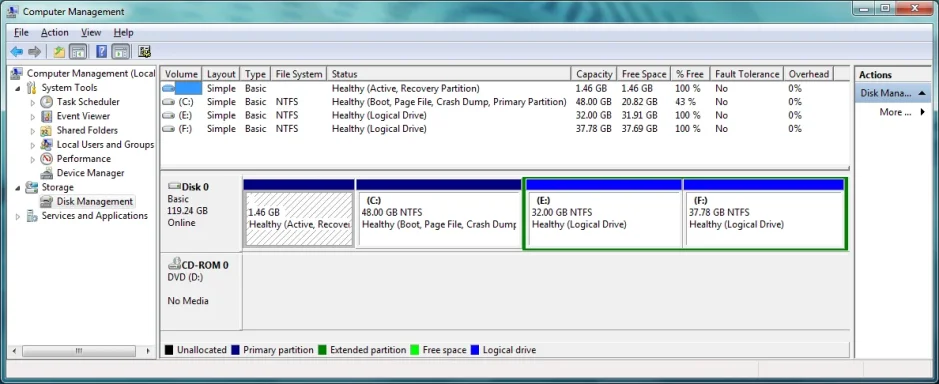Click the '43 %' free cell
Viewport: 939px width, 384px height.
coord(686,102)
